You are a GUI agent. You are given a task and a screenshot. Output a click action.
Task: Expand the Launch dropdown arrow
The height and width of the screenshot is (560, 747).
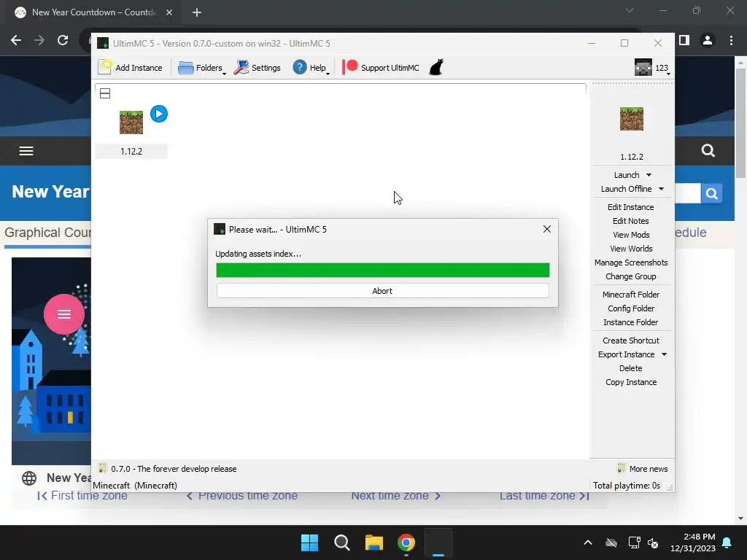point(649,175)
